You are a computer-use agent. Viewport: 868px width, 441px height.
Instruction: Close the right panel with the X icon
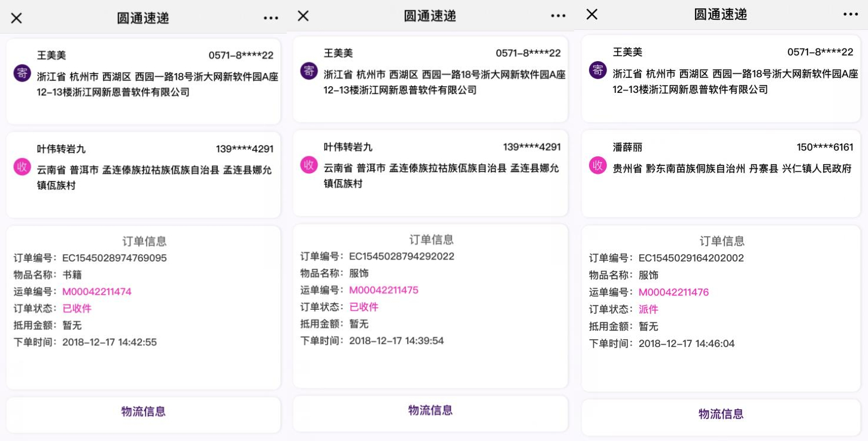pos(592,14)
